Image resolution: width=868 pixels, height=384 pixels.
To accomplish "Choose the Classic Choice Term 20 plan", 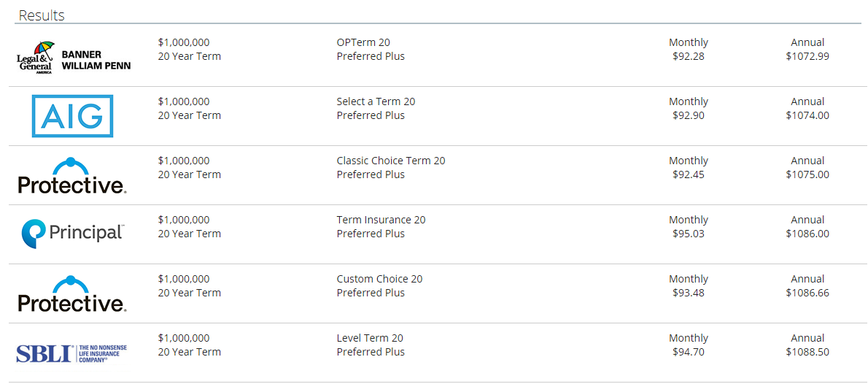I will pos(391,161).
